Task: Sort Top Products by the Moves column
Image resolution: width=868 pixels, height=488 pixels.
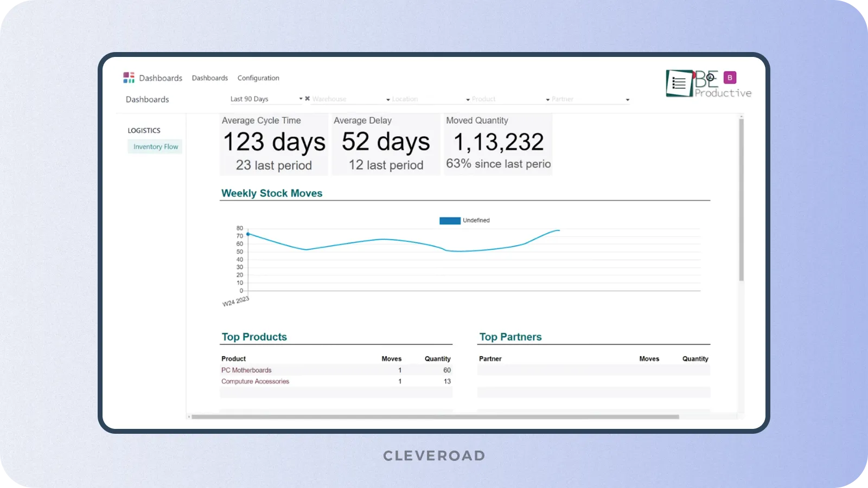Action: 392,358
